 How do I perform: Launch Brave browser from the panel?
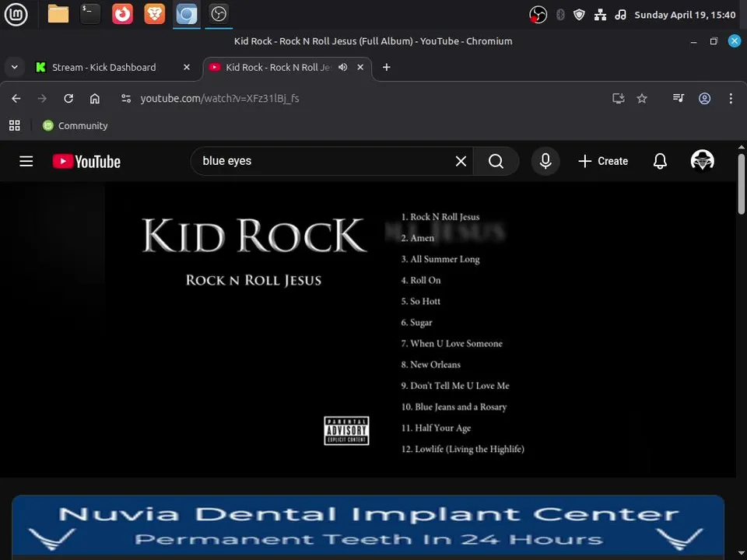point(154,14)
